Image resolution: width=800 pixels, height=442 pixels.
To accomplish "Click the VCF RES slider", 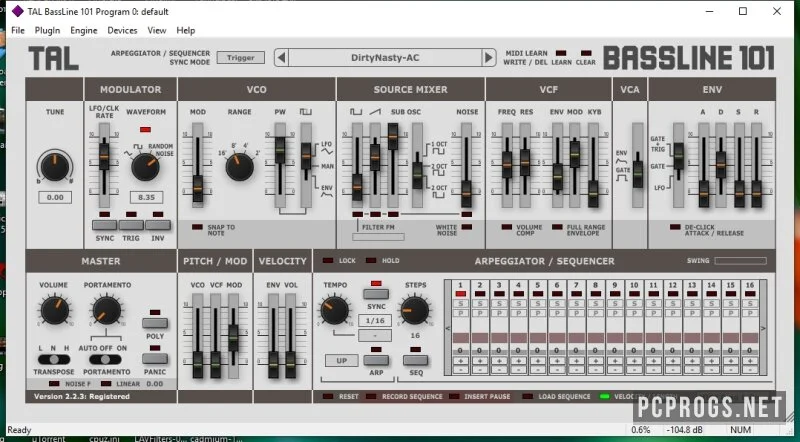I will [x=525, y=163].
